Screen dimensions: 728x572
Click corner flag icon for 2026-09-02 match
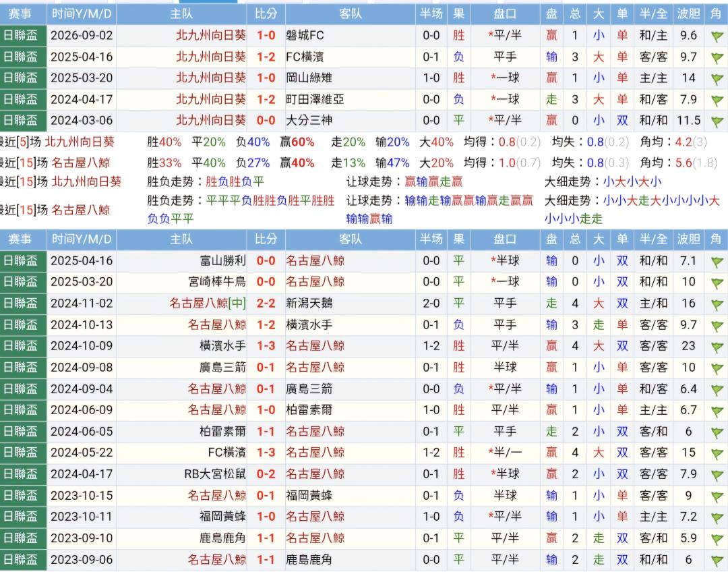click(717, 36)
